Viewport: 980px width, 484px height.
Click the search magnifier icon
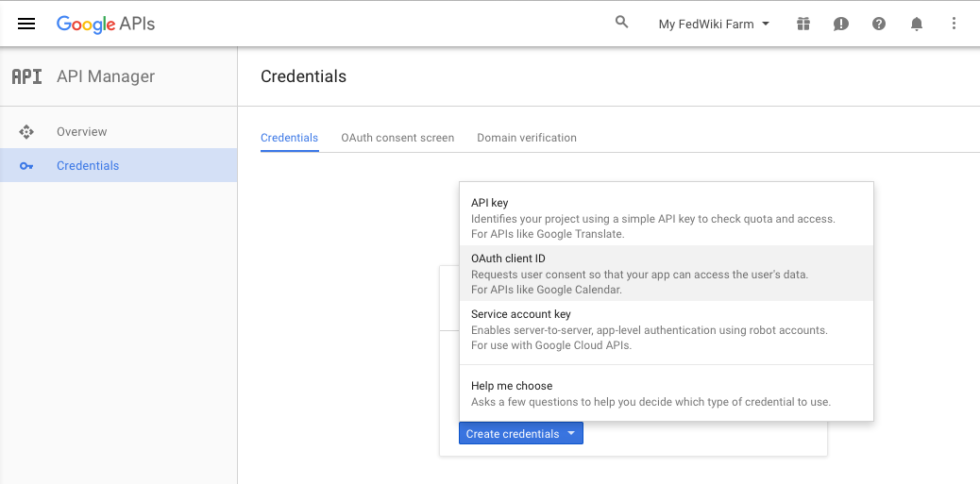[621, 23]
